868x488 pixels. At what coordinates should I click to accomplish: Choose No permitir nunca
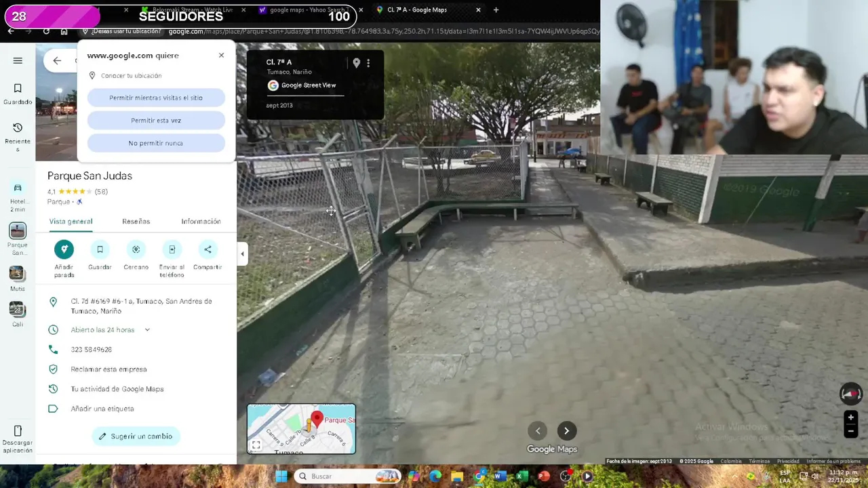pos(156,143)
